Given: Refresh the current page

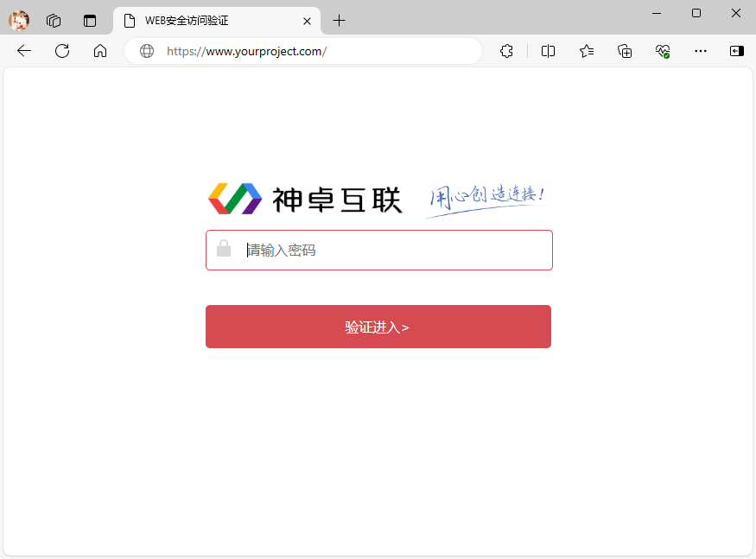Looking at the screenshot, I should pos(62,51).
